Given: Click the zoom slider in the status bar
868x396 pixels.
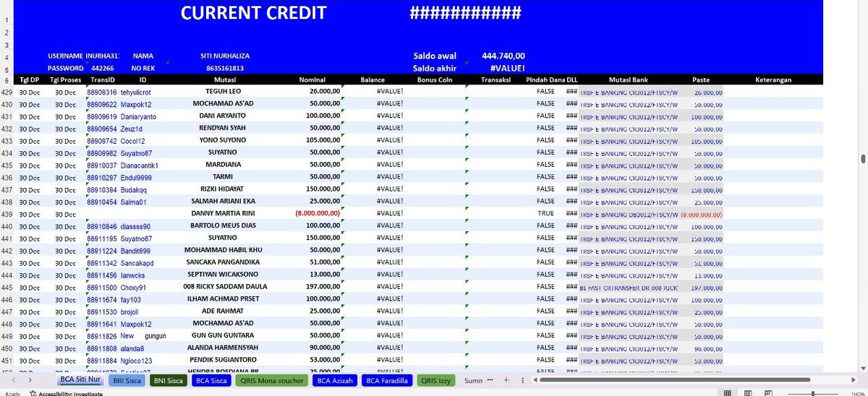Looking at the screenshot, I should [814, 393].
